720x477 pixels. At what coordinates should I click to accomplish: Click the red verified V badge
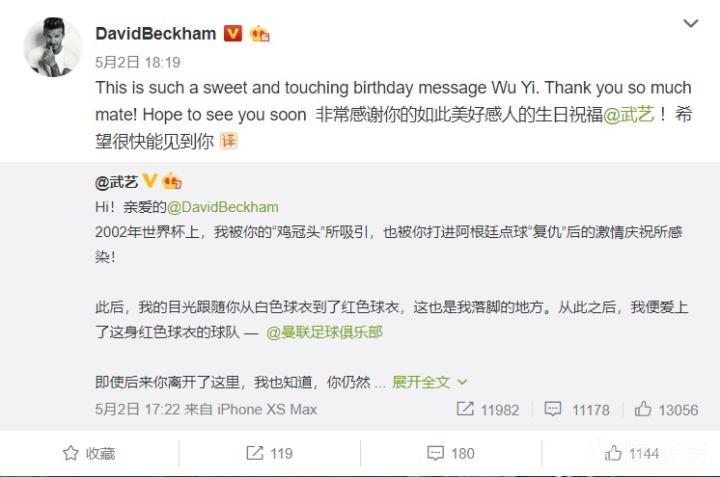233,34
